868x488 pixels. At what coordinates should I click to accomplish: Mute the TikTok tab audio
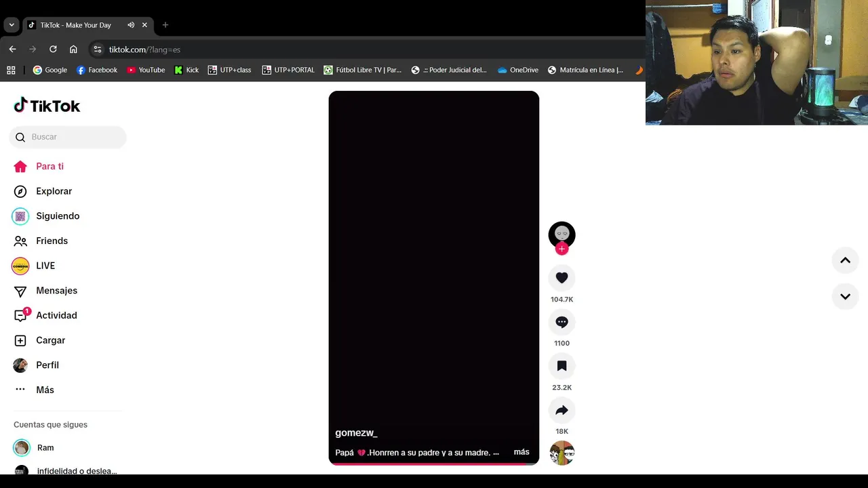pyautogui.click(x=131, y=25)
